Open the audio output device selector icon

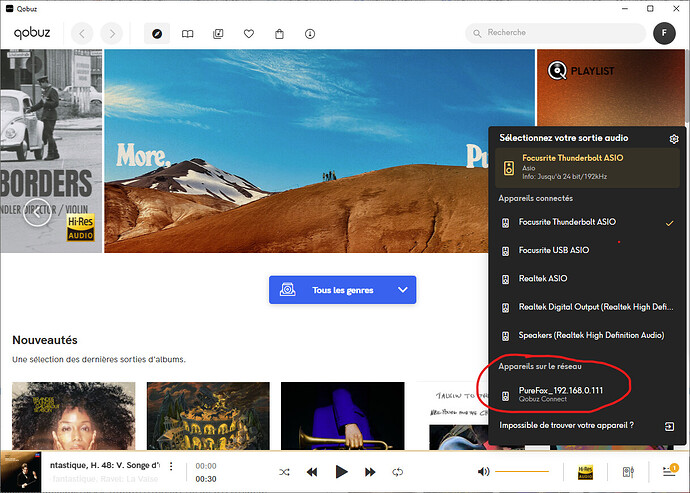628,472
